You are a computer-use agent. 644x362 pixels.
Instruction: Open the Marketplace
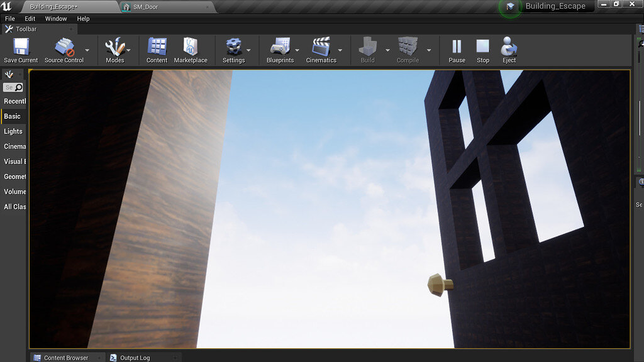pyautogui.click(x=191, y=47)
